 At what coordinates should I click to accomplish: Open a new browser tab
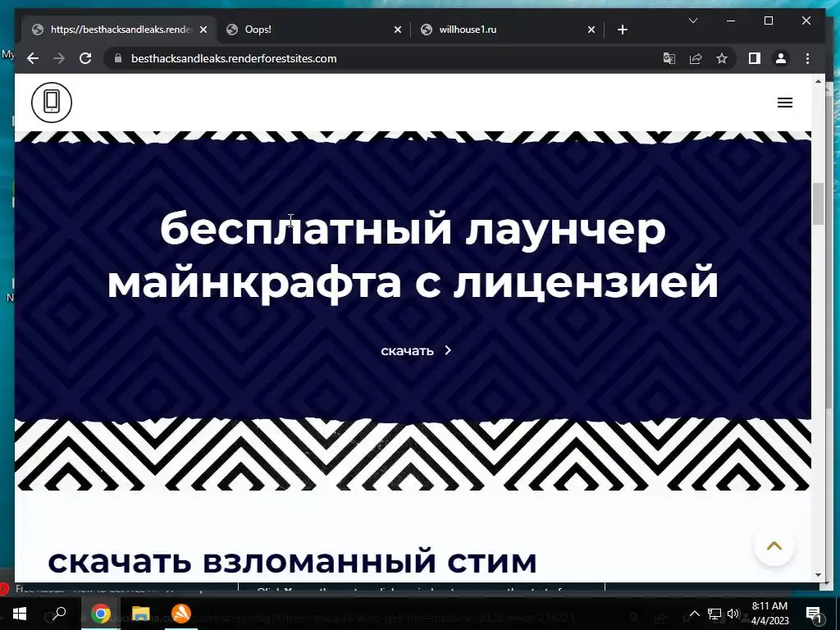coord(622,30)
